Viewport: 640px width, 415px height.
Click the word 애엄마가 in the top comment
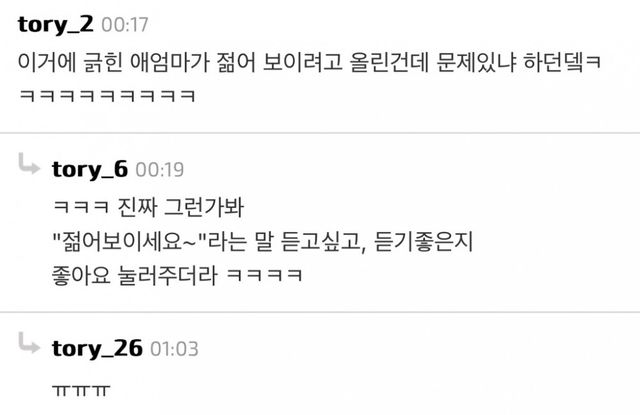point(170,62)
